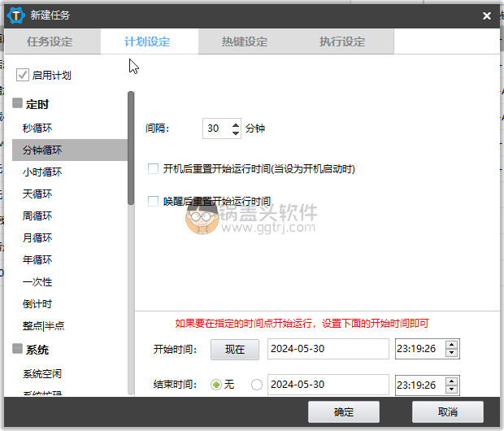Open the 执行设定 tab
Image resolution: width=504 pixels, height=431 pixels.
[x=342, y=41]
